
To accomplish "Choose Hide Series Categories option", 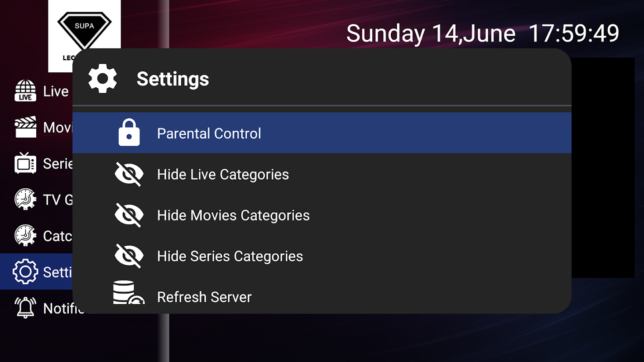I will (230, 256).
